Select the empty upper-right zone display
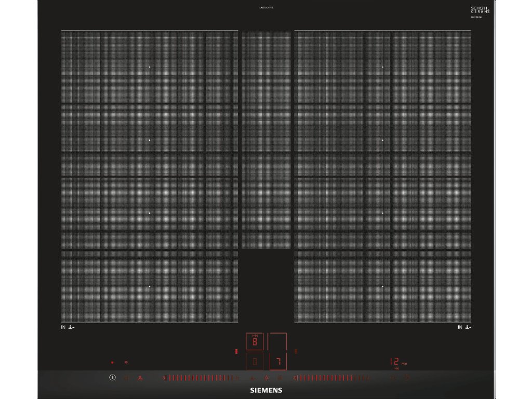 278,342
